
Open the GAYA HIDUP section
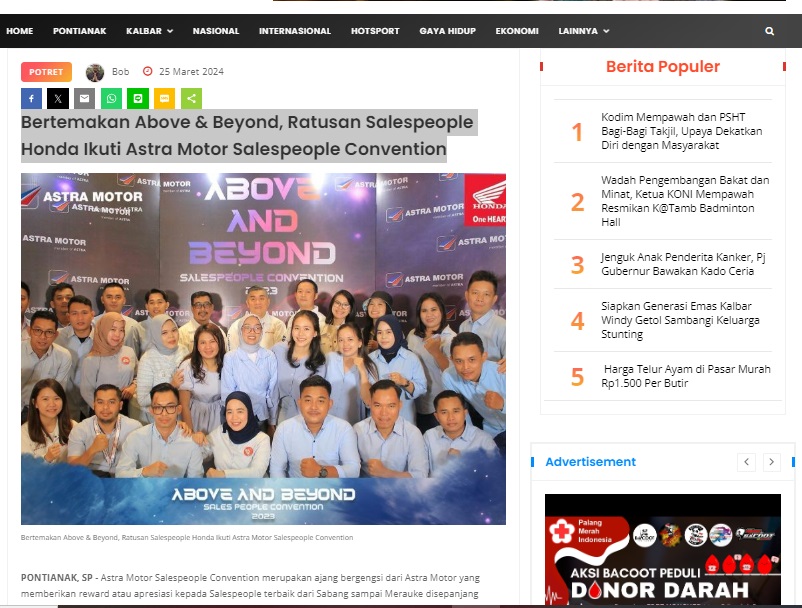click(448, 31)
